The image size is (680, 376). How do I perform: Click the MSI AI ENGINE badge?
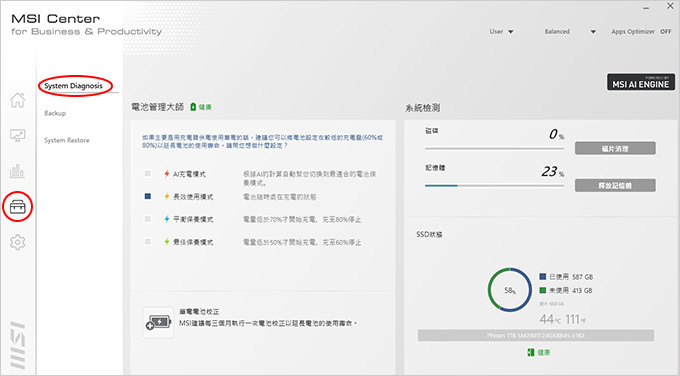click(641, 82)
